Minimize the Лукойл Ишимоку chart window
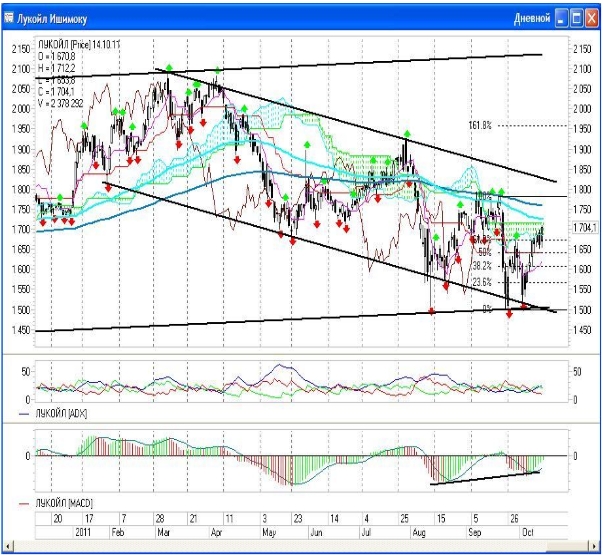The height and width of the screenshot is (555, 604). click(x=561, y=18)
